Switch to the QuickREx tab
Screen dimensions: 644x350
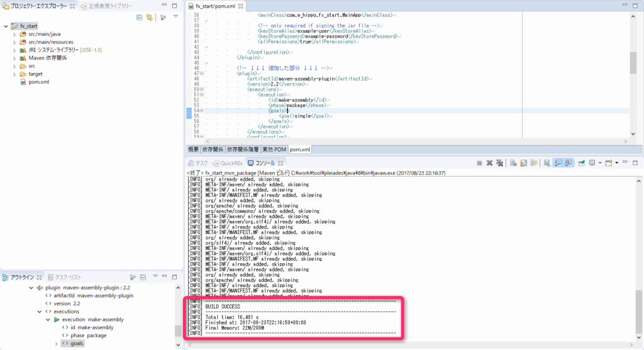pyautogui.click(x=227, y=163)
